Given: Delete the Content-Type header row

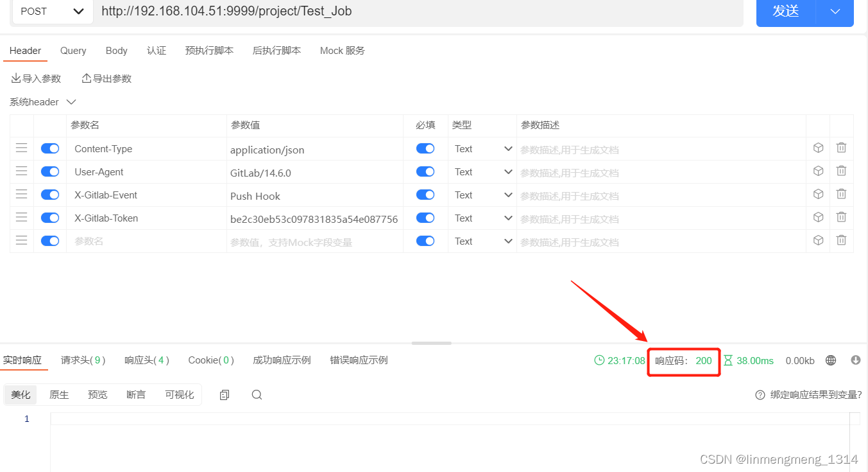Looking at the screenshot, I should [841, 148].
